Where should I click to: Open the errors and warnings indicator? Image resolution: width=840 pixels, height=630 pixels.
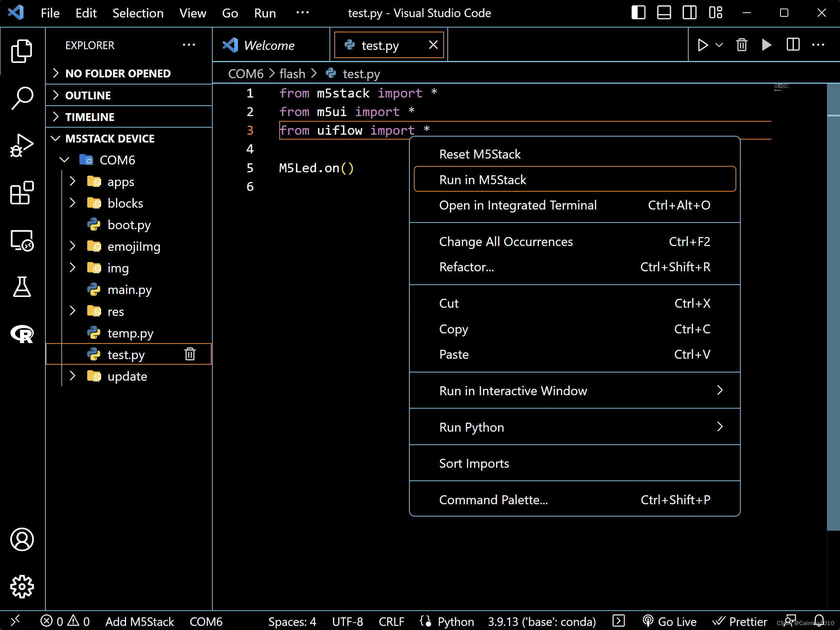point(65,621)
